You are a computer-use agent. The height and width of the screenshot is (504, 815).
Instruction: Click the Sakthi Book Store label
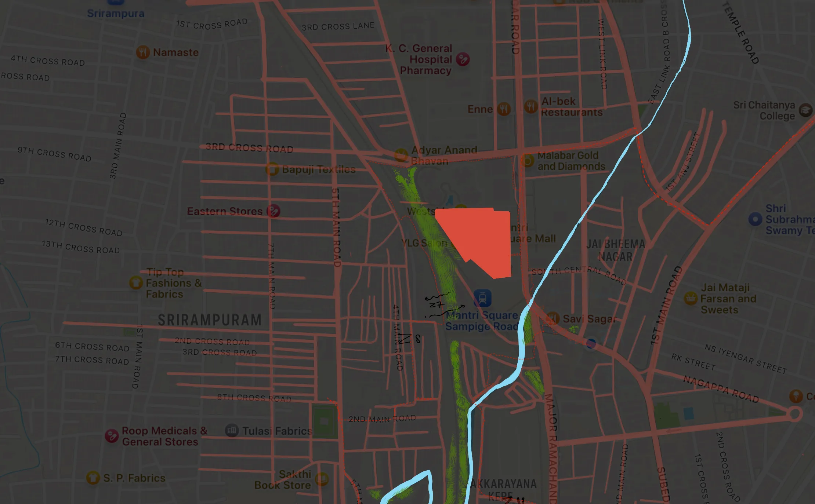point(283,479)
